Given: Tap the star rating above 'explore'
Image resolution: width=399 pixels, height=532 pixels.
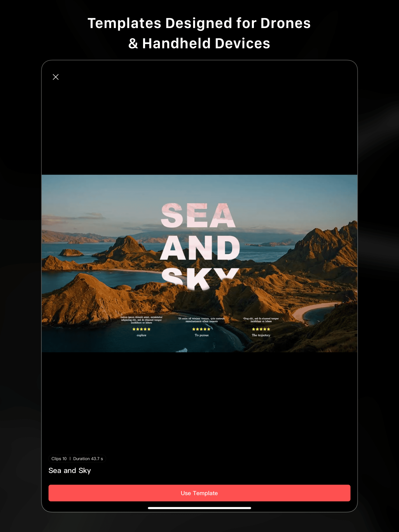Looking at the screenshot, I should coord(141,329).
